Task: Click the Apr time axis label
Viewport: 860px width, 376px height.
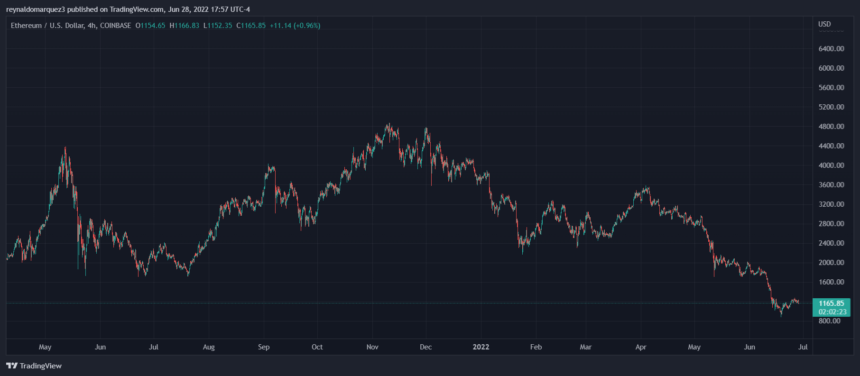Action: coord(640,347)
